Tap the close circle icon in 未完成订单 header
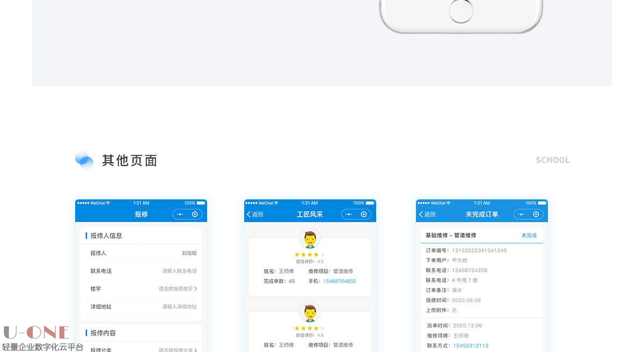The image size is (644, 352). pyautogui.click(x=536, y=214)
